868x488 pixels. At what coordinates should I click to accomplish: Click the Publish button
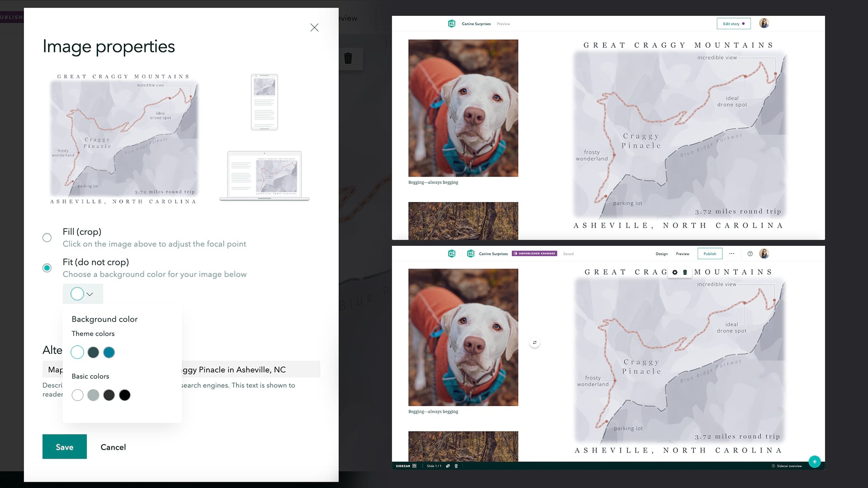click(x=710, y=253)
